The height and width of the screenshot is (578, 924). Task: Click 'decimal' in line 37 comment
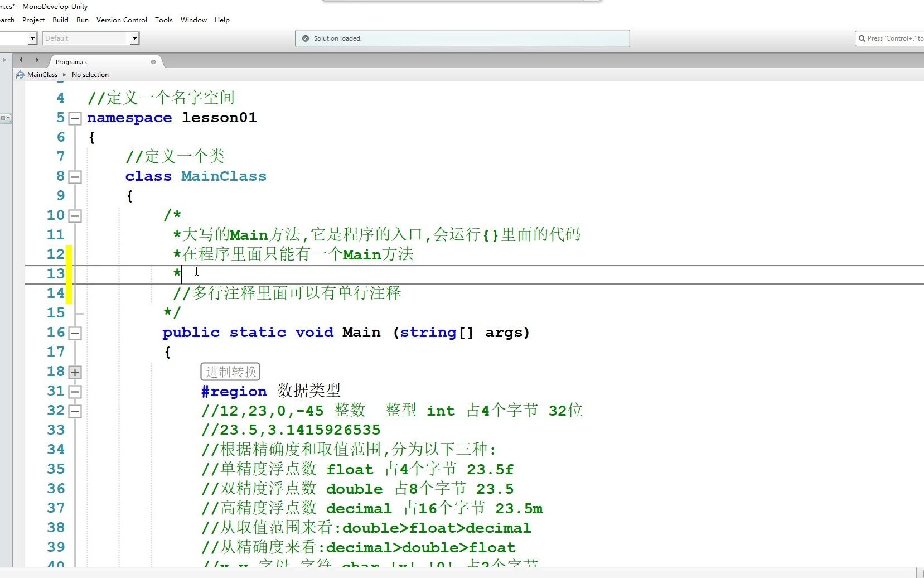(359, 508)
